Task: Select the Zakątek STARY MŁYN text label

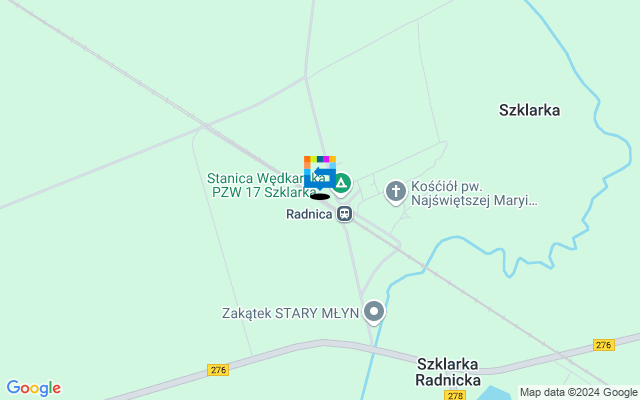Action: [290, 313]
